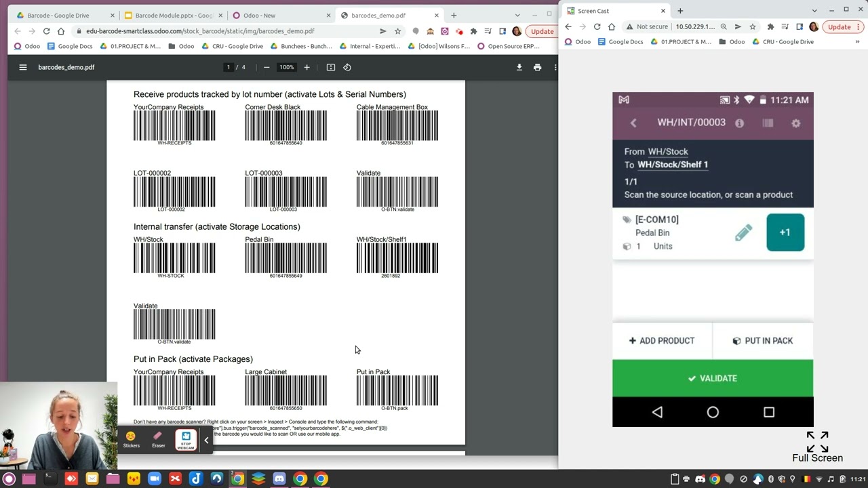868x488 pixels.
Task: Open barcode scanner icon in app header
Action: tap(768, 123)
